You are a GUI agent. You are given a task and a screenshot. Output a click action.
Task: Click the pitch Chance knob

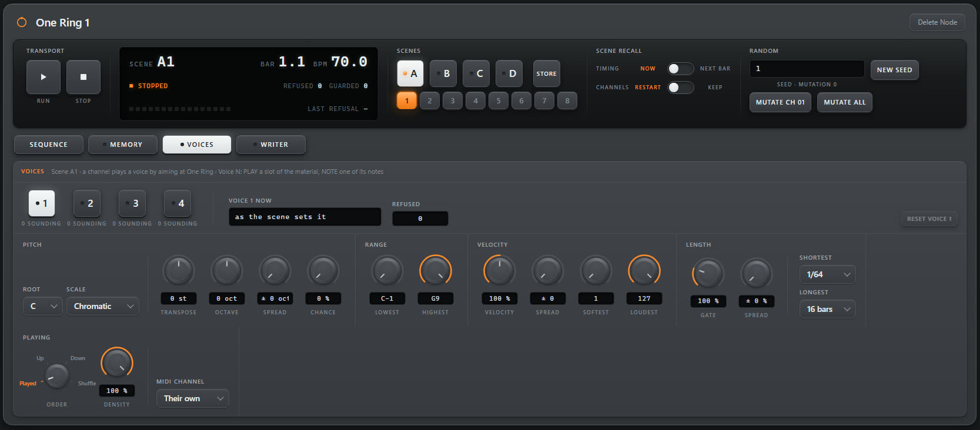(323, 271)
